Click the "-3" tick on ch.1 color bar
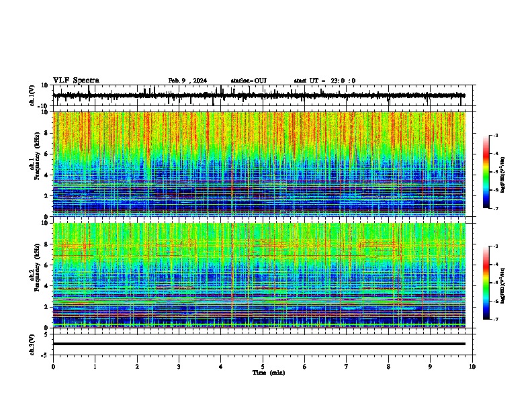The image size is (532, 411). (495, 135)
